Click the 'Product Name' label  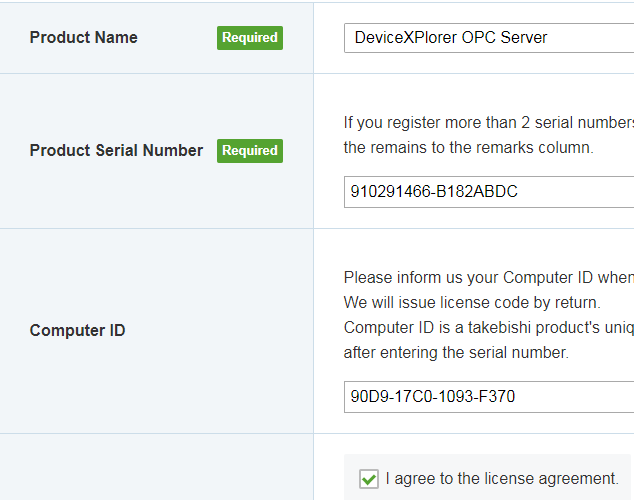coord(84,38)
